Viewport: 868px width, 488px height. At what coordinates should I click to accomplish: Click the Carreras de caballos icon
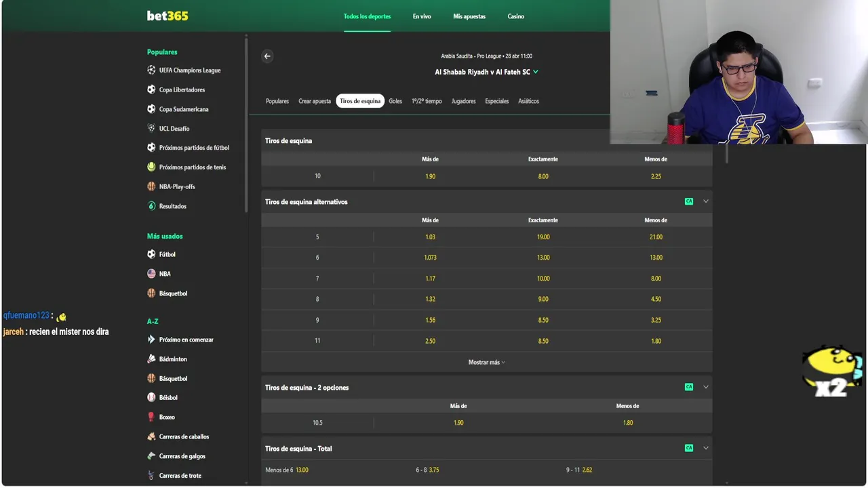[151, 436]
